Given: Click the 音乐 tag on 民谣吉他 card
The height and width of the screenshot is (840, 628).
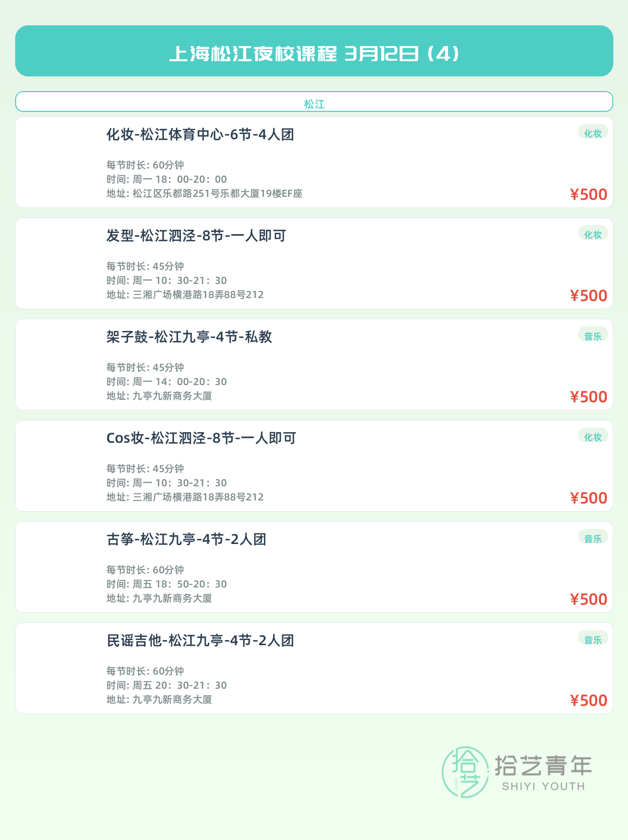Looking at the screenshot, I should coord(593,639).
